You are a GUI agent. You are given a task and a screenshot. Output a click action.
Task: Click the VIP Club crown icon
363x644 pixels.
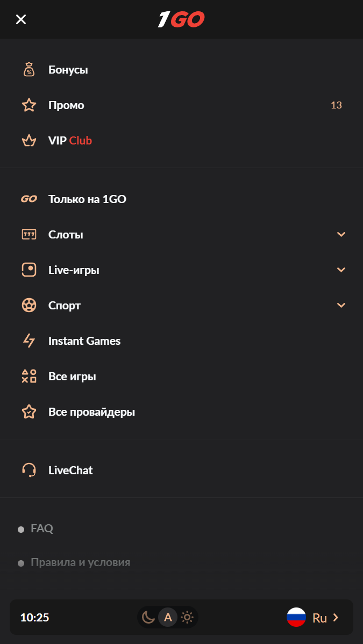click(29, 141)
